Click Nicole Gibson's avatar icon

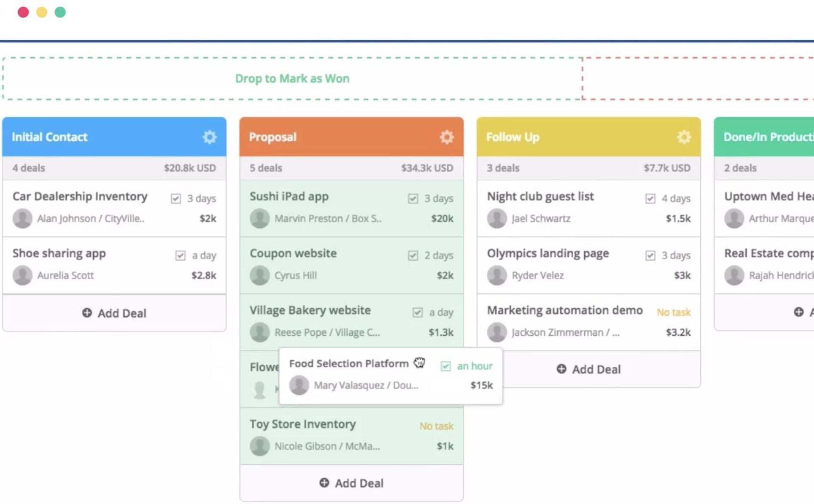coord(259,446)
